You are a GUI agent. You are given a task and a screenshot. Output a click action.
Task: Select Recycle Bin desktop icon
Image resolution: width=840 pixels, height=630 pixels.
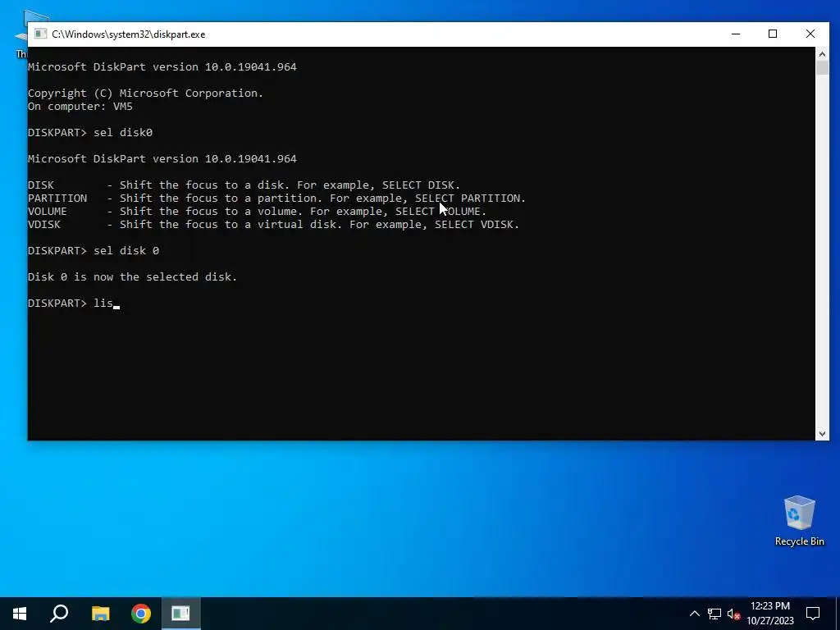click(x=799, y=521)
